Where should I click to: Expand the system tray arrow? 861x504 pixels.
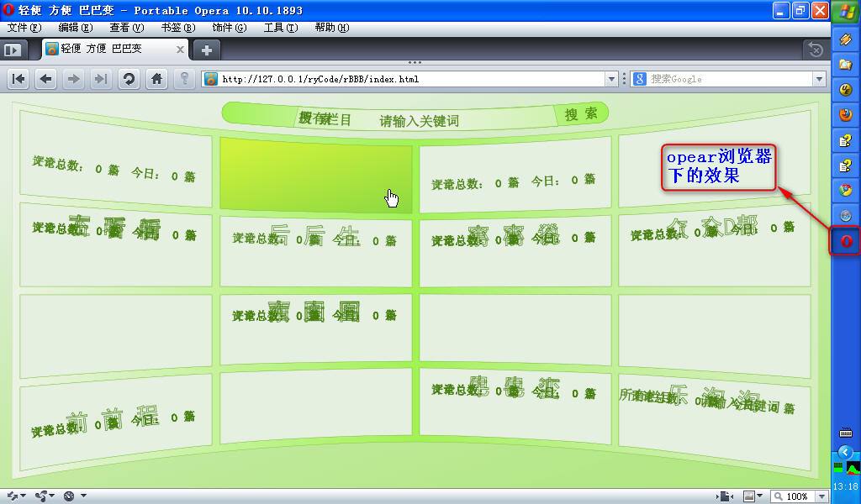tap(846, 453)
